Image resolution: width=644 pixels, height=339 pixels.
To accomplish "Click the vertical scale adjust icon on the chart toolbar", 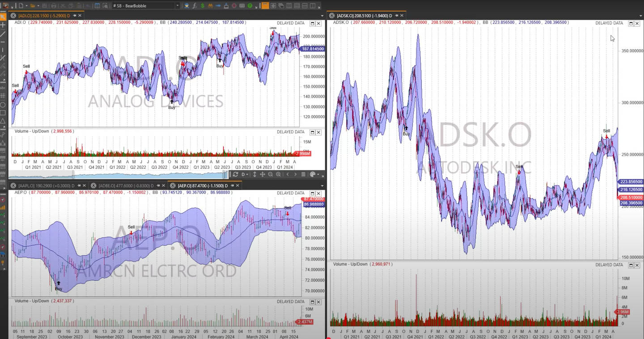I will tap(255, 175).
